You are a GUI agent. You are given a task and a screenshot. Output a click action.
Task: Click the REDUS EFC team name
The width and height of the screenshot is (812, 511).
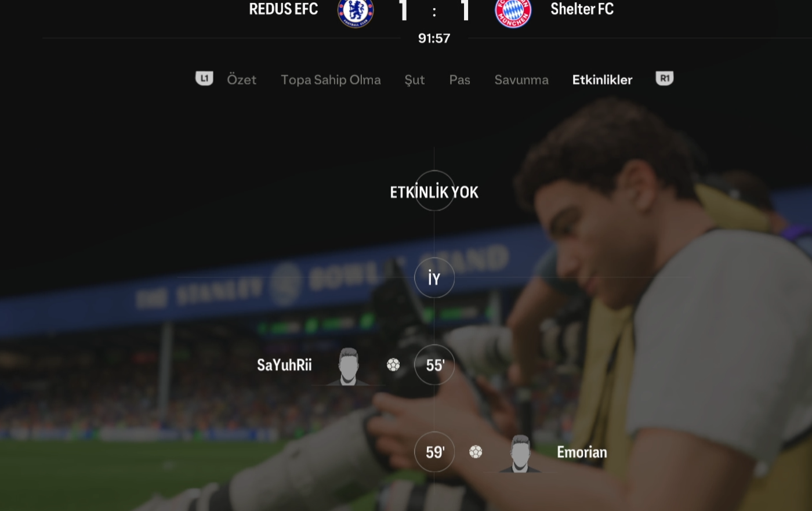pos(284,9)
